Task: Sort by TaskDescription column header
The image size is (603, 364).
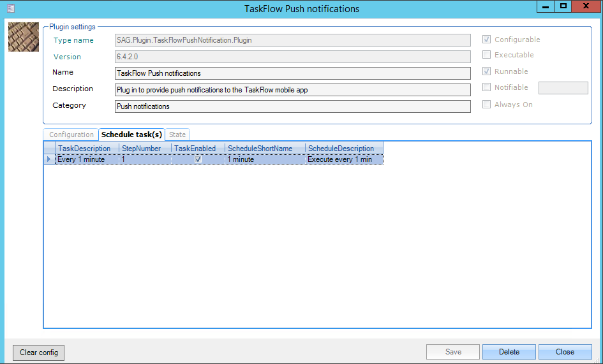Action: [87, 149]
